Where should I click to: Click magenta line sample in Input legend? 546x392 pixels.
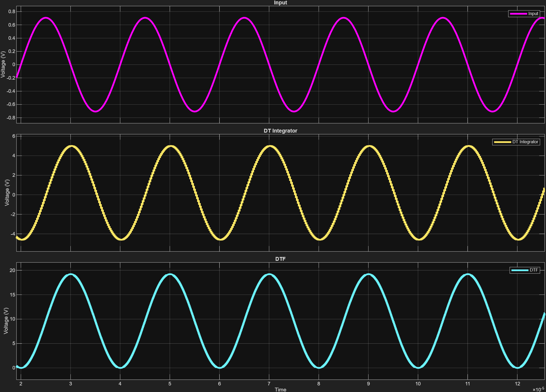click(518, 14)
